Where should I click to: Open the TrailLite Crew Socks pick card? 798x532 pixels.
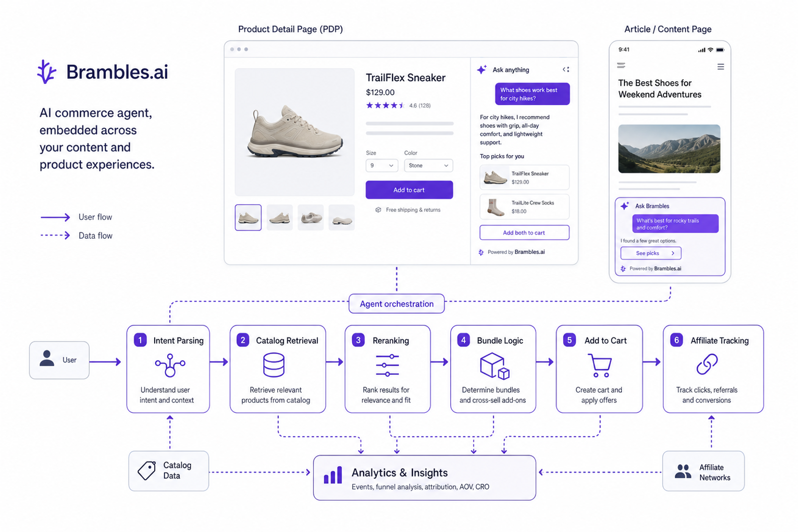click(524, 207)
